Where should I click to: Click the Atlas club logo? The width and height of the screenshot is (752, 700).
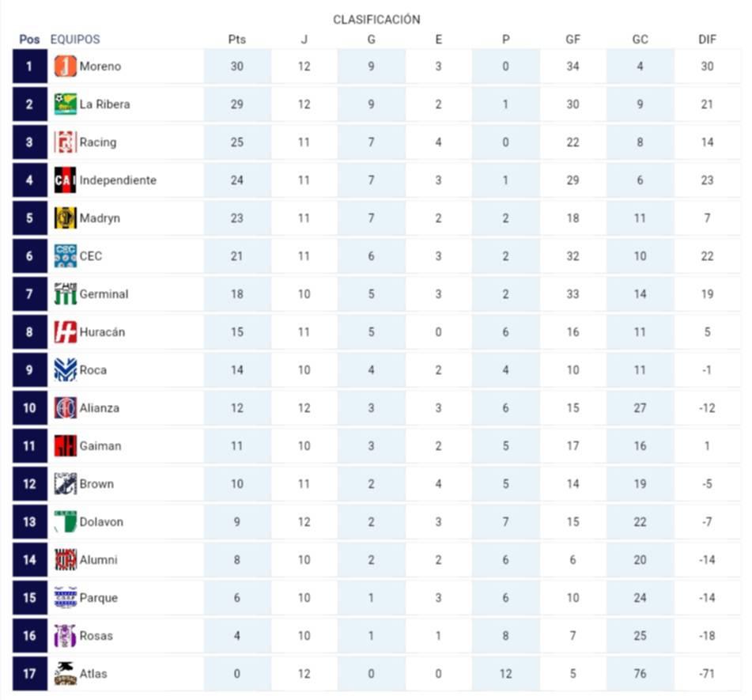65,674
